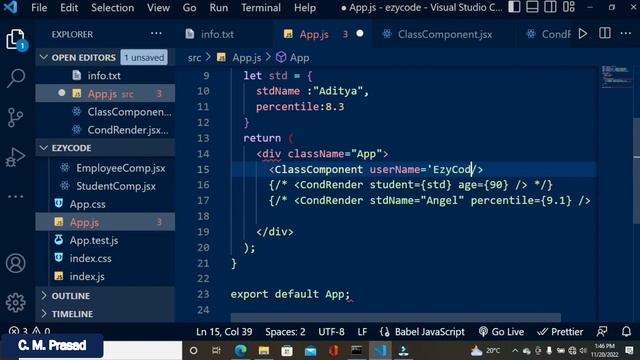Viewport: 640px width, 360px height.
Task: Click the editor vertical scrollbar
Action: pos(636,170)
